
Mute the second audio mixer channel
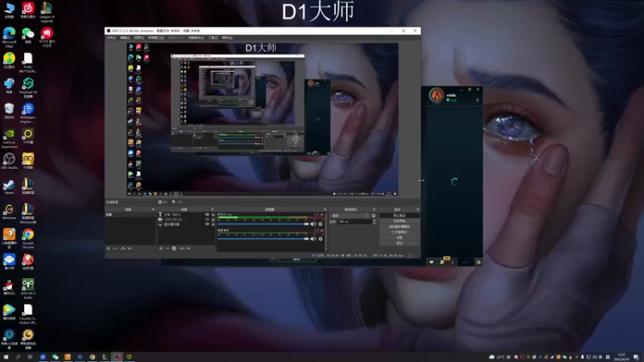[x=313, y=239]
